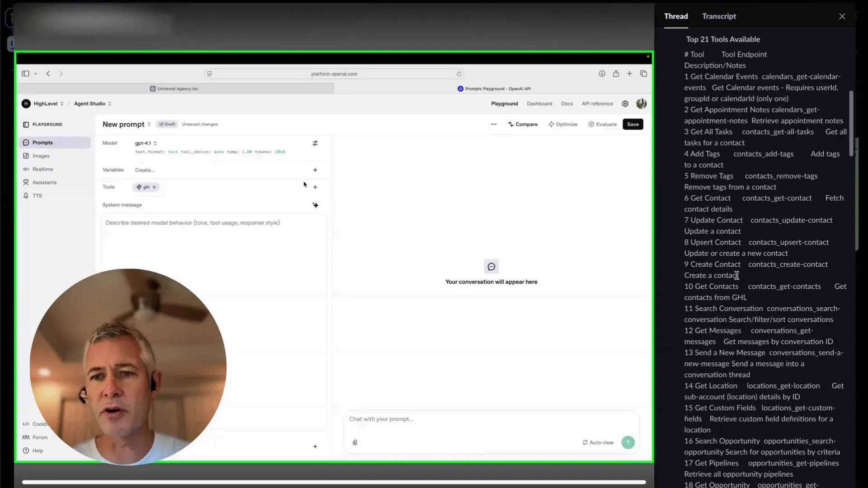868x488 pixels.
Task: Add a tool with the plus icon
Action: pyautogui.click(x=315, y=187)
